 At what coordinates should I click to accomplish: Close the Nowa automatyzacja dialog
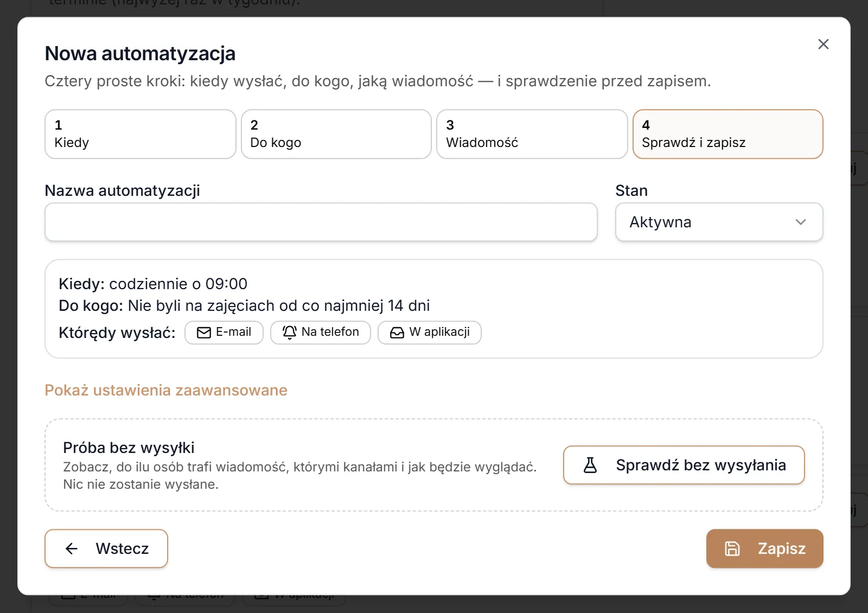(823, 44)
